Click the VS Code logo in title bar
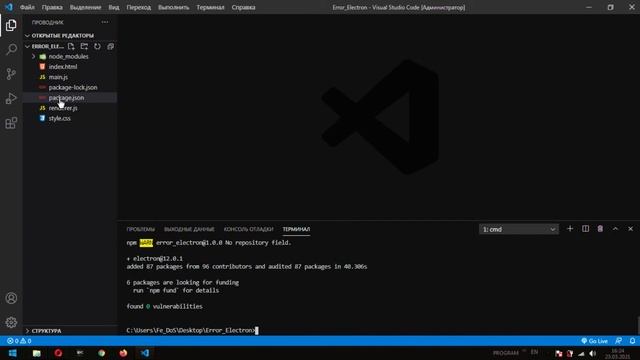This screenshot has width=640, height=360. click(9, 7)
